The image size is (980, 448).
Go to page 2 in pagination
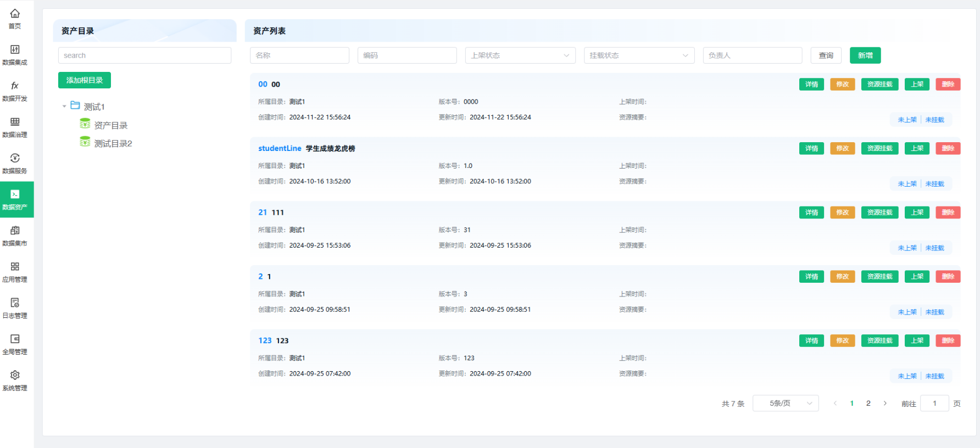coord(868,404)
